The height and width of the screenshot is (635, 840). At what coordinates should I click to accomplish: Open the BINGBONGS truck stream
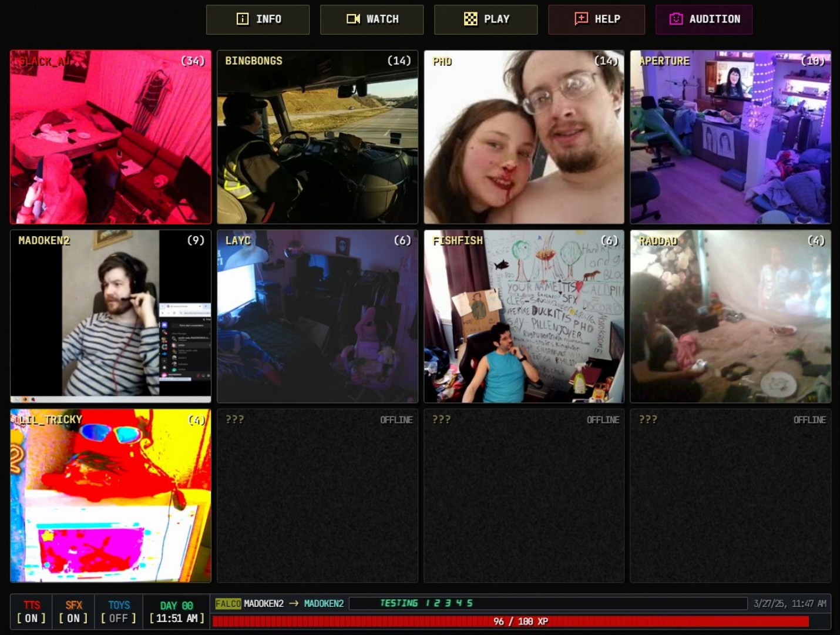click(317, 137)
